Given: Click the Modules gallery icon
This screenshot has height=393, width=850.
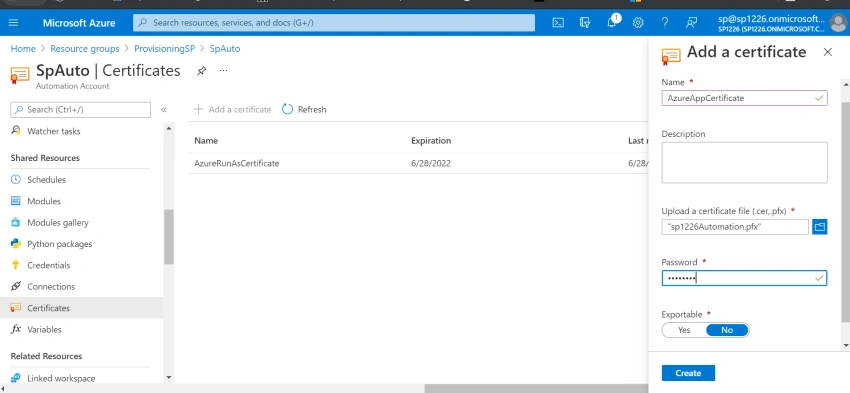Looking at the screenshot, I should point(16,222).
